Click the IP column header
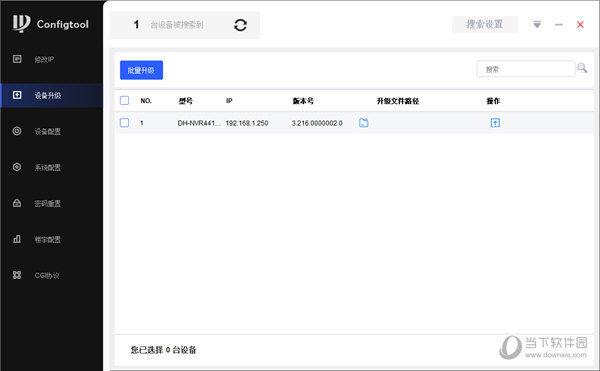 [x=229, y=101]
